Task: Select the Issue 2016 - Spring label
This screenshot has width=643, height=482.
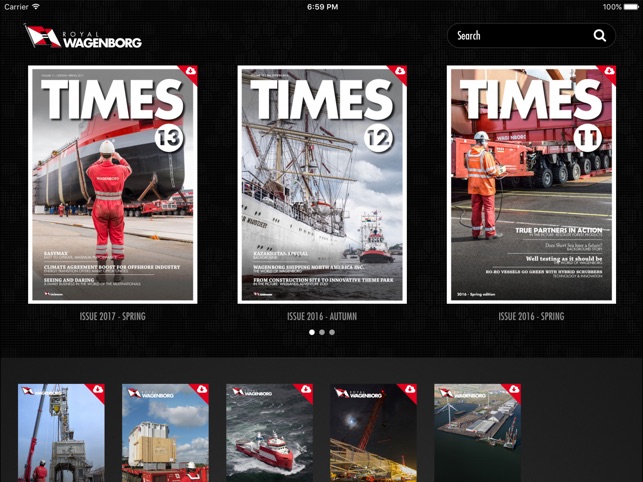Action: 531,316
